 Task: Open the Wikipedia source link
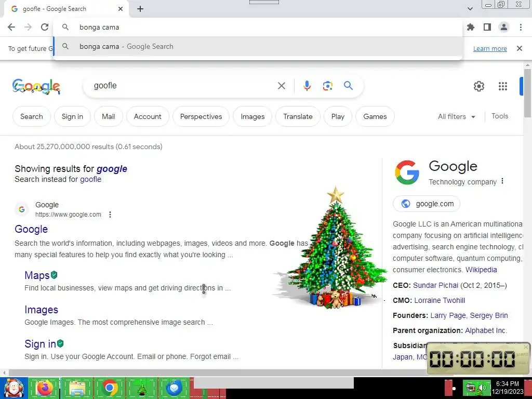point(481,270)
